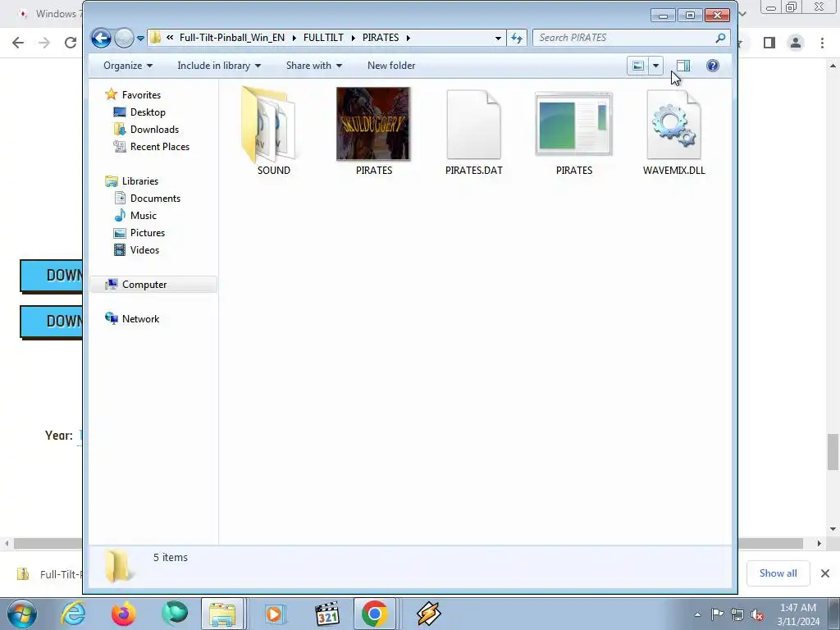Open Music library
The height and width of the screenshot is (630, 840).
tap(143, 216)
